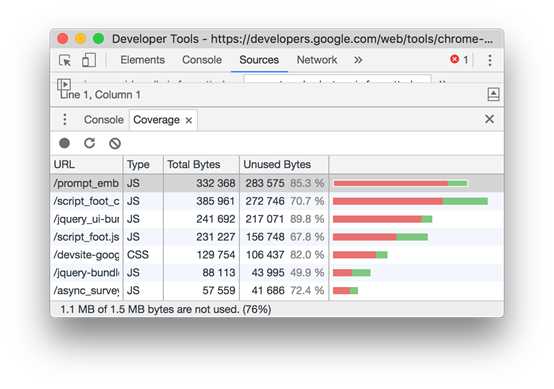Screen dimensions: 554x389
Task: Select the /script_foot.js row
Action: (277, 237)
